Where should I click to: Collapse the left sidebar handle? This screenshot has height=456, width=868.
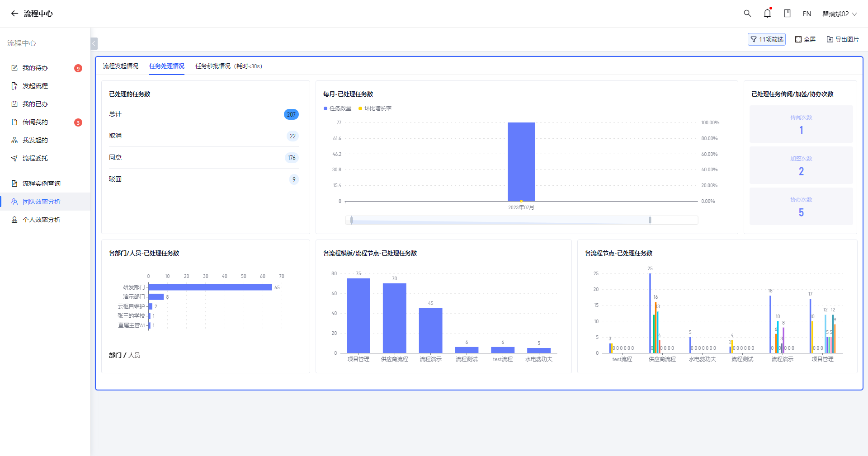point(94,43)
